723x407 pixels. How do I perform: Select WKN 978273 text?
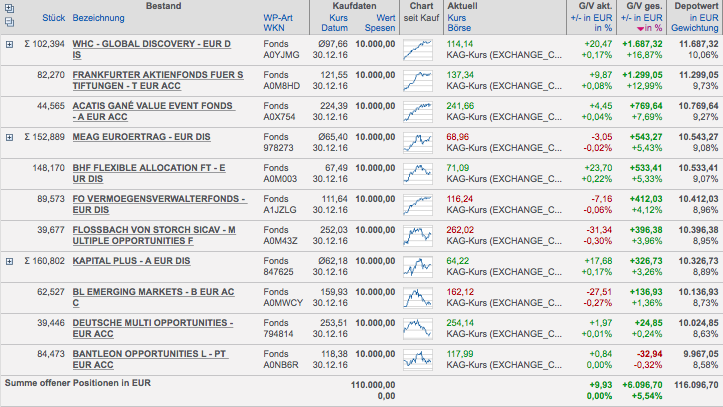pos(278,147)
